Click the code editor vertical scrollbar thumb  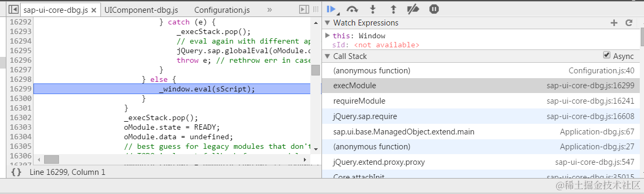[316, 70]
